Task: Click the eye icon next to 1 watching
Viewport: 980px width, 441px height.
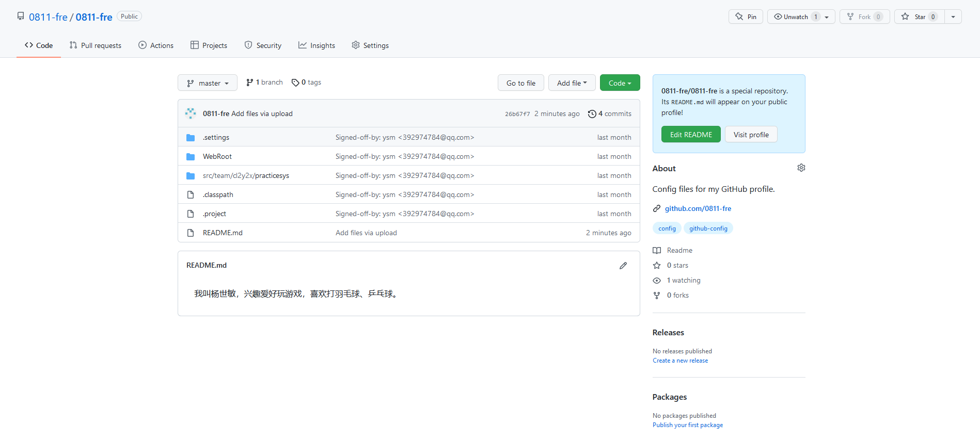Action: click(657, 280)
